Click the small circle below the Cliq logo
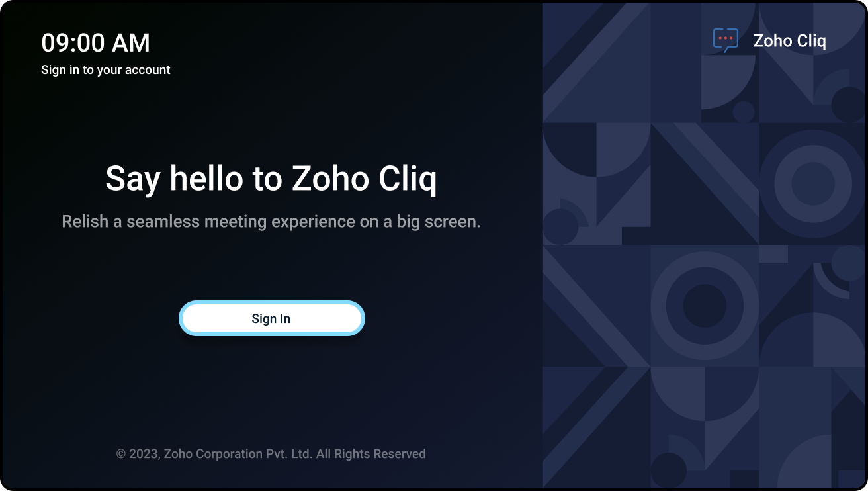Viewport: 868px width, 491px height. coord(744,111)
